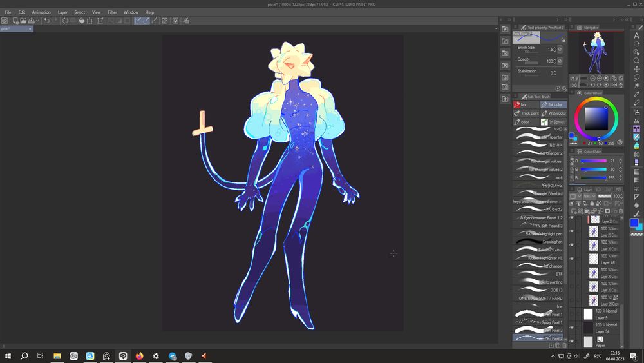The image size is (644, 363).
Task: Adjust the B value stepper in Color Slider
Action: pos(621,177)
